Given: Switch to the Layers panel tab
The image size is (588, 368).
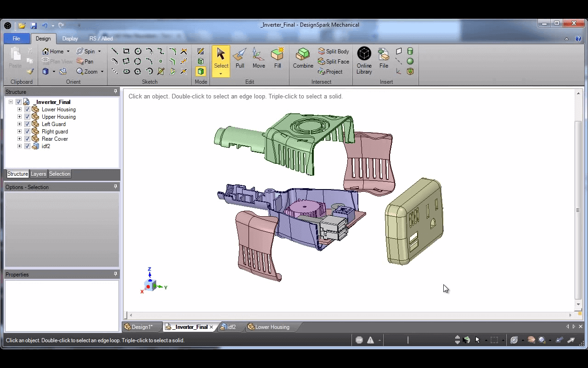Looking at the screenshot, I should tap(38, 174).
